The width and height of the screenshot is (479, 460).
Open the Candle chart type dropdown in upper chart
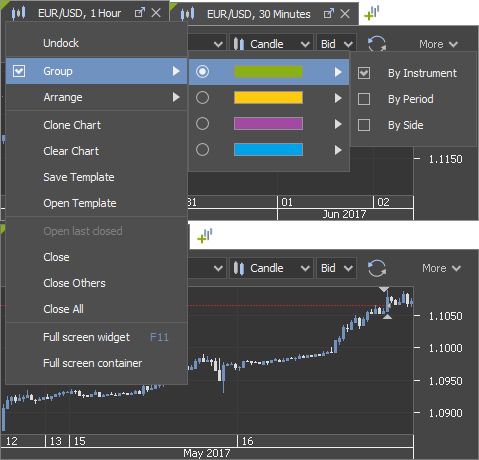coord(271,44)
